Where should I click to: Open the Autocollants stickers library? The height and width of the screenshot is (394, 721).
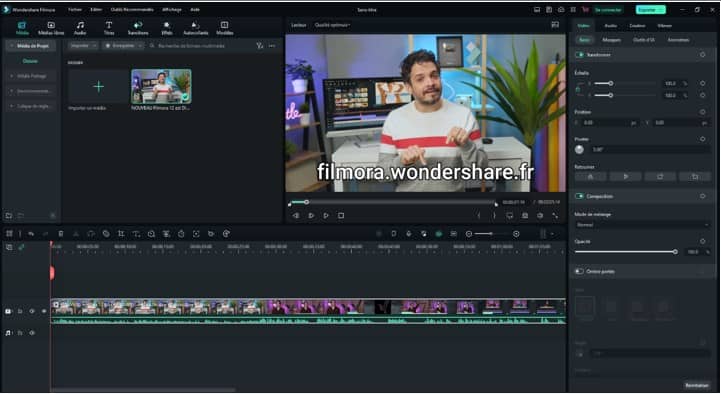coord(195,28)
